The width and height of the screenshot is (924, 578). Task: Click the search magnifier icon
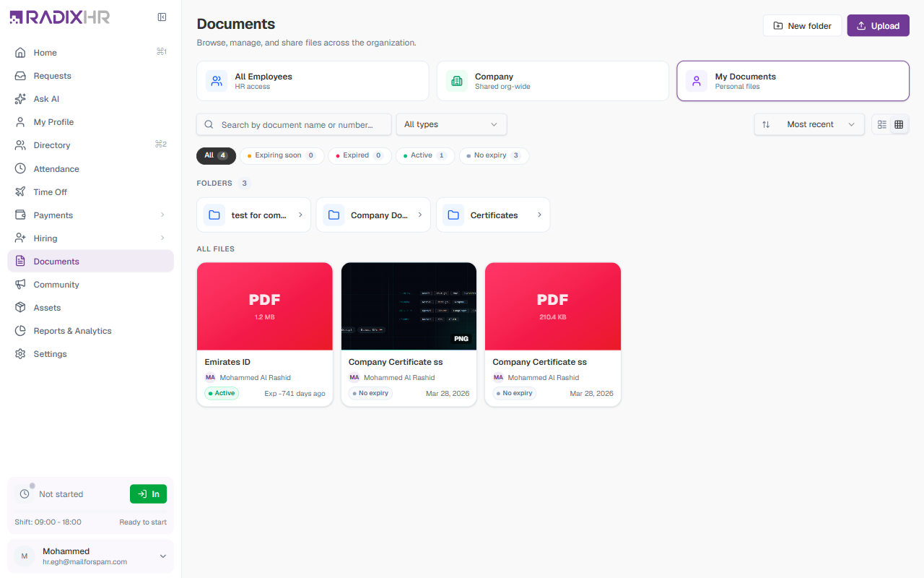pos(209,124)
